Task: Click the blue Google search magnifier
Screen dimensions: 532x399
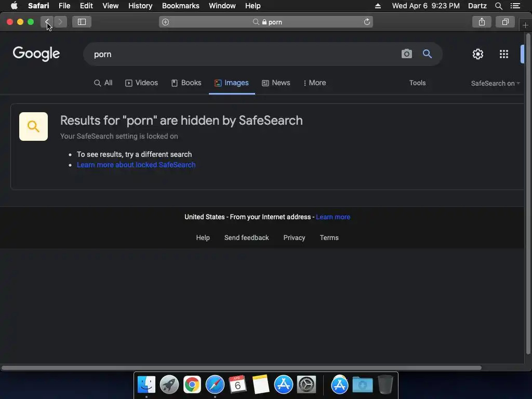Action: pos(427,54)
